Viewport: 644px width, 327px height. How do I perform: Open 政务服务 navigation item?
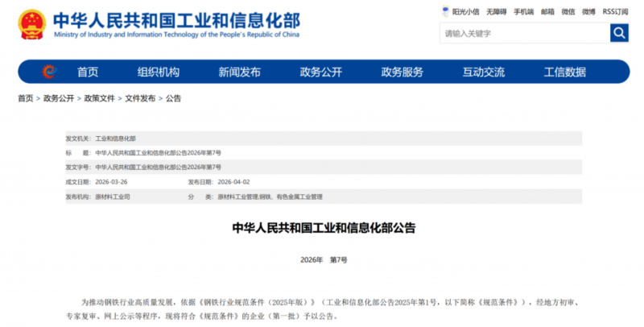[x=402, y=72]
